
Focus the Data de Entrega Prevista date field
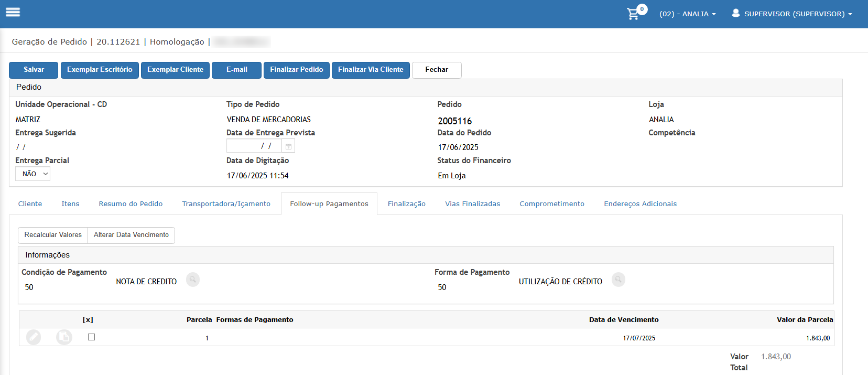coord(254,146)
